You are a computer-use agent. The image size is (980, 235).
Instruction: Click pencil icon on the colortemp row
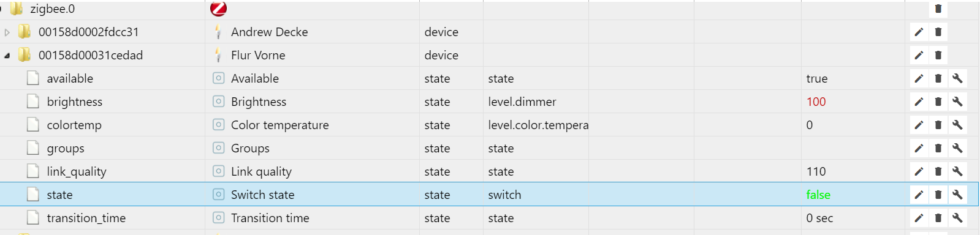coord(919,125)
